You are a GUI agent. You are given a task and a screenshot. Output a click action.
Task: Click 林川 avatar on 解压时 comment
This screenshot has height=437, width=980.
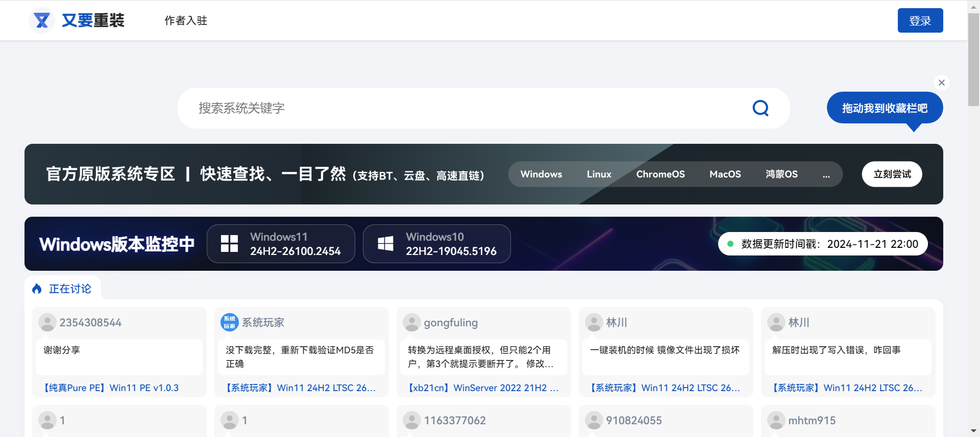tap(776, 322)
